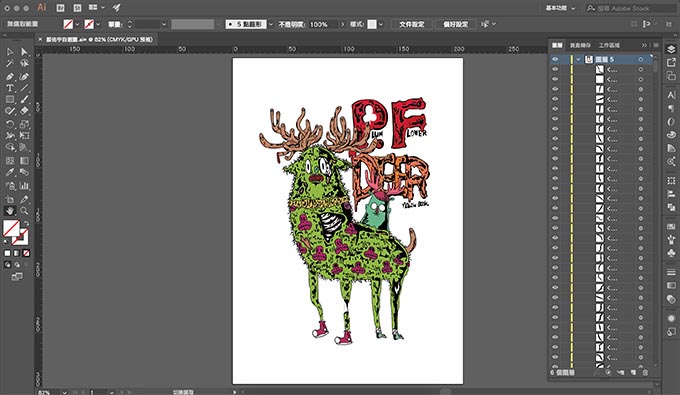Collapse the 圖層 5 layer chevron
The image size is (680, 395).
(x=579, y=59)
